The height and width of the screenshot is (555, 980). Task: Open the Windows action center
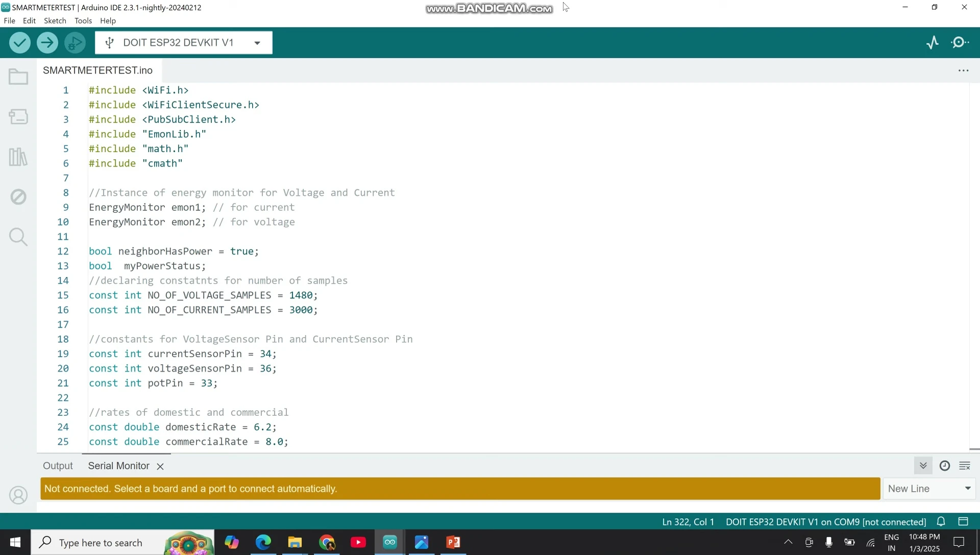(959, 542)
